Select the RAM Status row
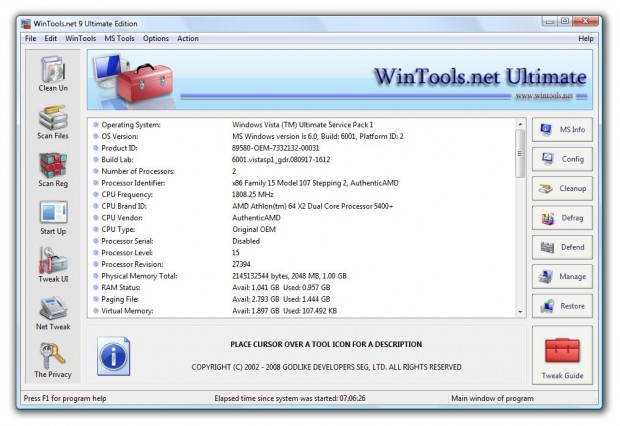 click(301, 288)
